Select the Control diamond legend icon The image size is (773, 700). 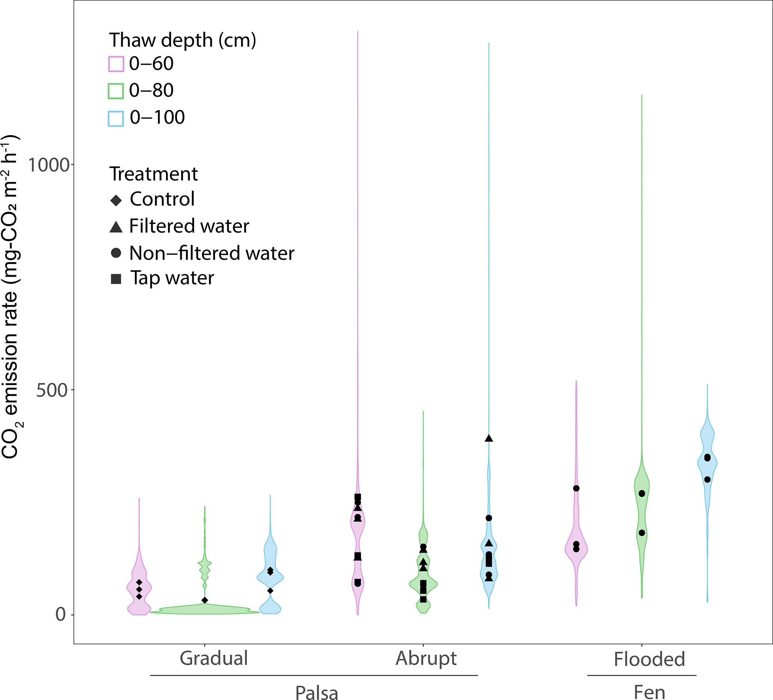[116, 200]
